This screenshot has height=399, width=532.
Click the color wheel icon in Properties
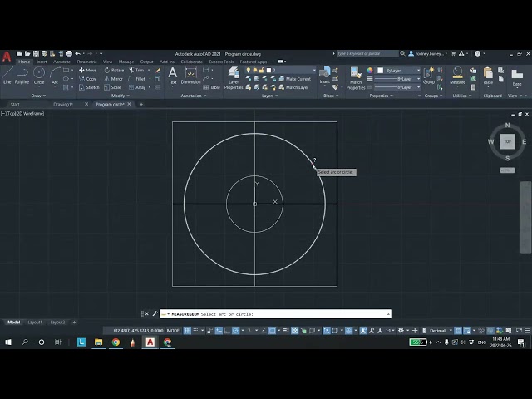(x=370, y=70)
